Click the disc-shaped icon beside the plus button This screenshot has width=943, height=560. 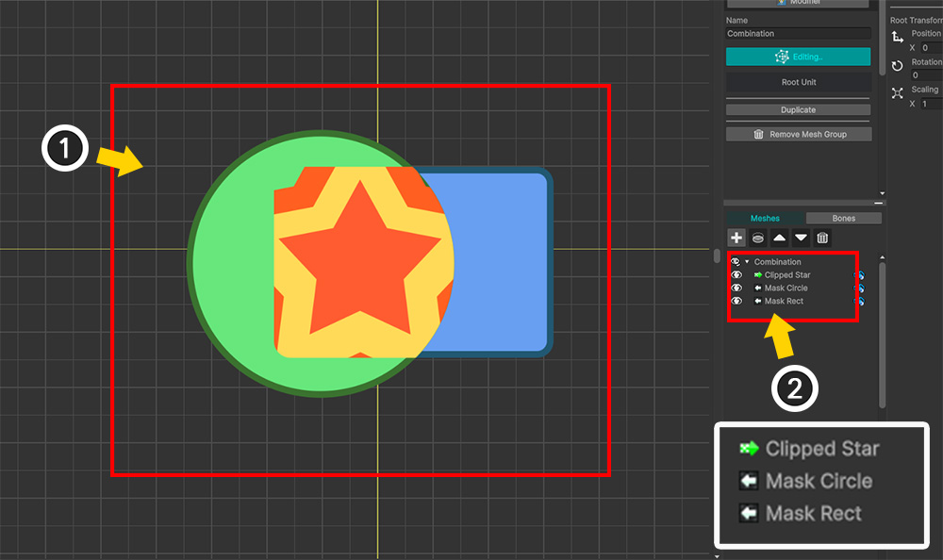(758, 239)
